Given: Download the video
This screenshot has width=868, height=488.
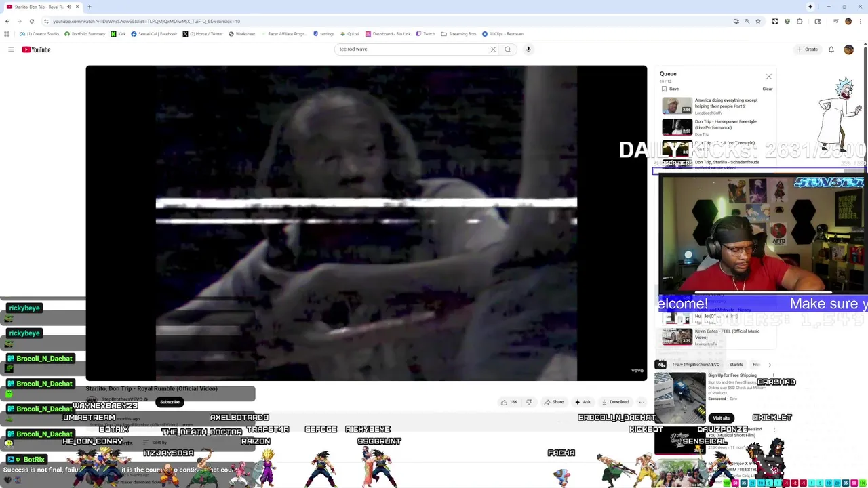Looking at the screenshot, I should tap(615, 402).
